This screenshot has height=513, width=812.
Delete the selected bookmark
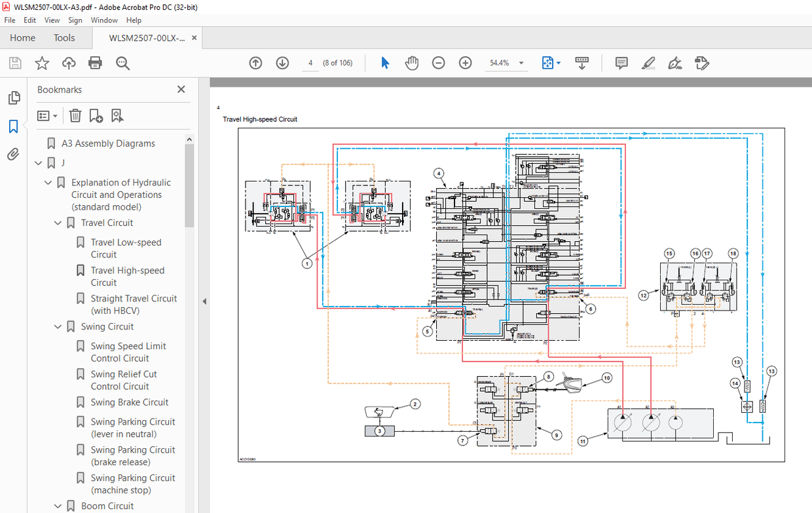click(x=75, y=115)
